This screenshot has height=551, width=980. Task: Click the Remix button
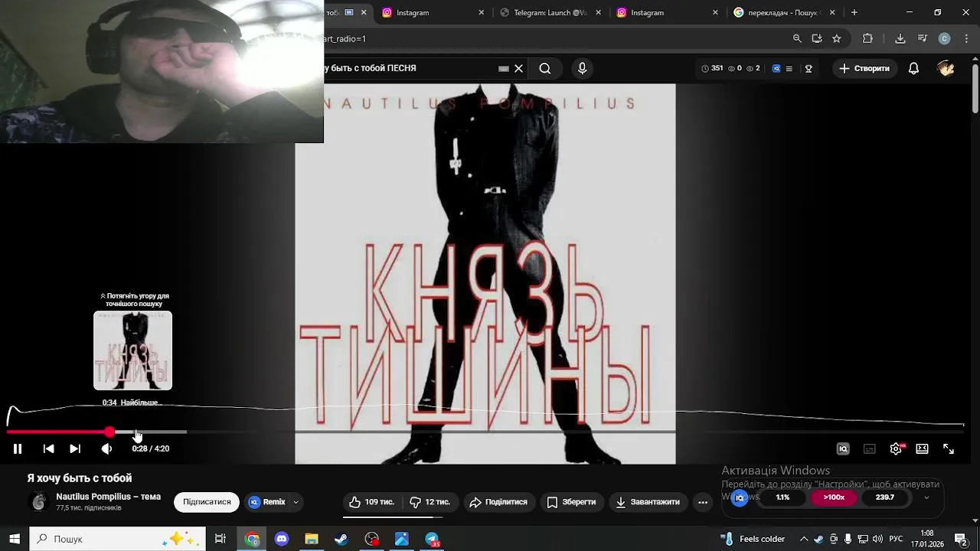tap(266, 502)
